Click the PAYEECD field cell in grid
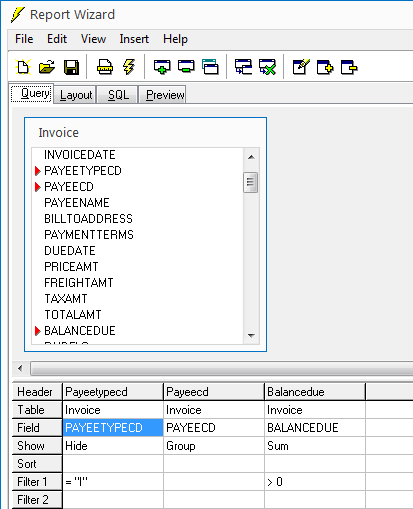413x509 pixels. point(214,428)
